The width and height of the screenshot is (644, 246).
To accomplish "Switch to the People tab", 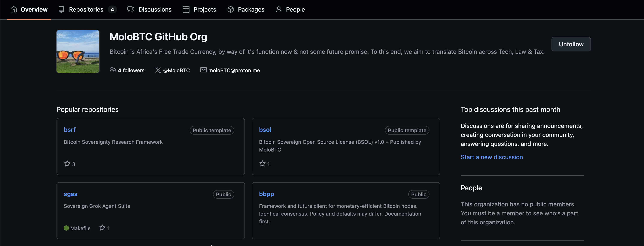I will (290, 9).
